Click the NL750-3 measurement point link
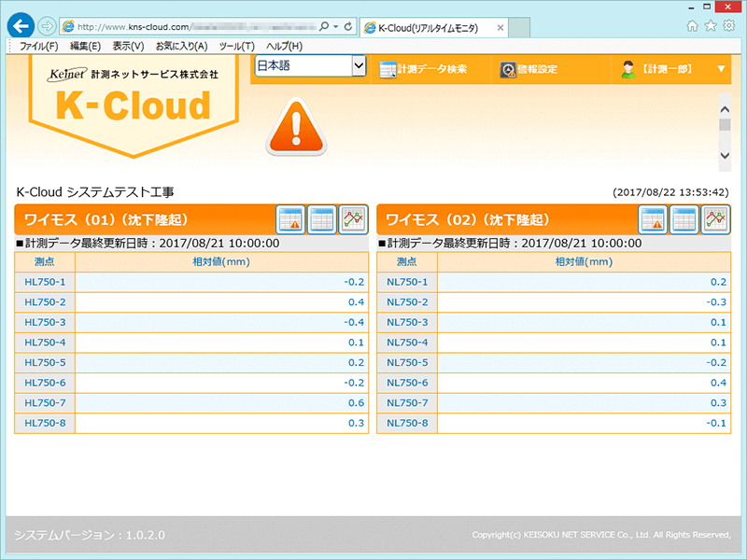Viewport: 747px width, 560px height. [x=407, y=322]
